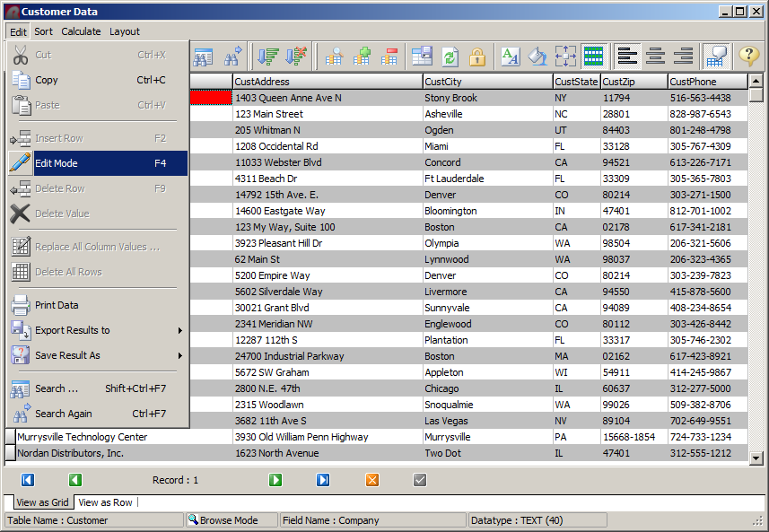The width and height of the screenshot is (769, 532).
Task: Click the paint bucket color icon
Action: (537, 57)
